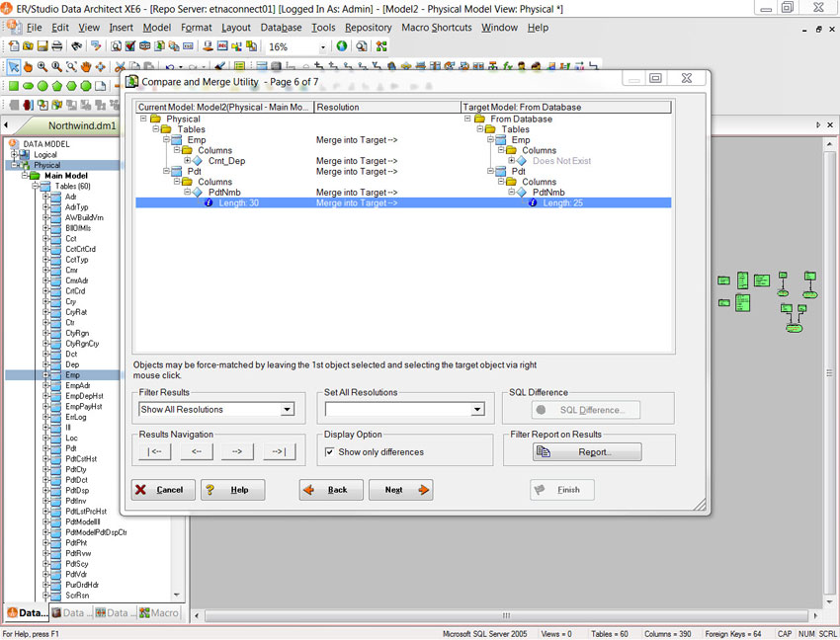
Task: Click the binoculars Find icon
Action: click(x=77, y=46)
